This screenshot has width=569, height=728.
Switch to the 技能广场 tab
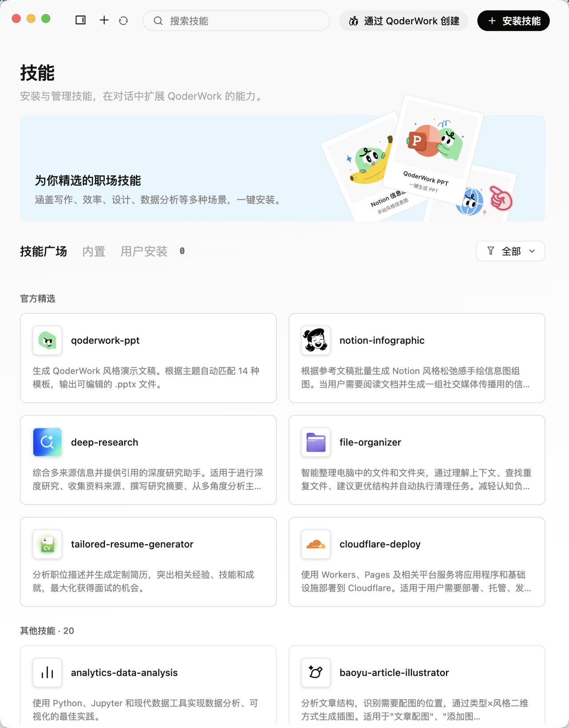[x=44, y=251]
